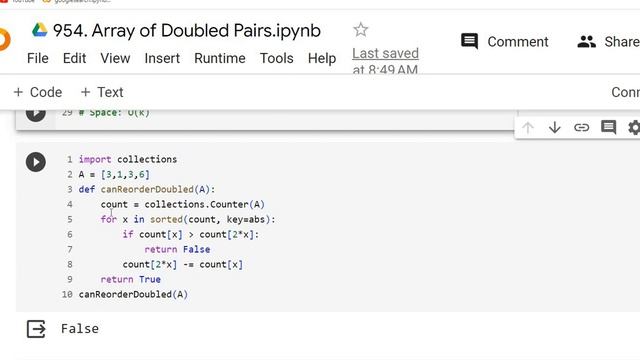Image resolution: width=640 pixels, height=360 pixels.
Task: Click the 'if count[x] > count[2*x]:' line
Action: tap(191, 234)
